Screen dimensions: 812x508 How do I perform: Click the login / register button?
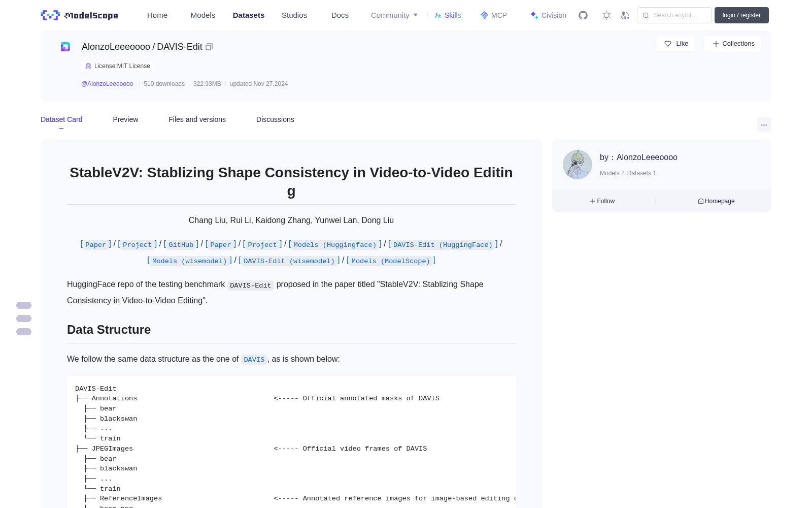(741, 15)
